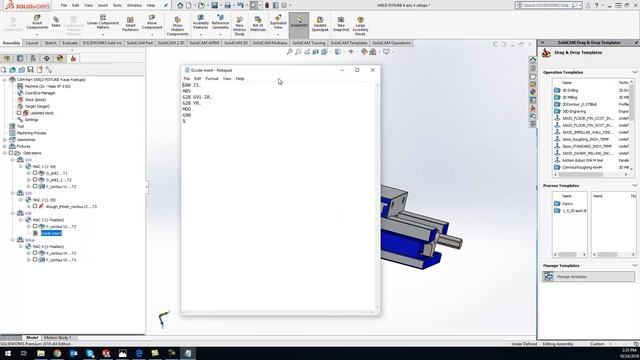Image resolution: width=640 pixels, height=360 pixels.
Task: Switch to Motion Study 1 tab
Action: point(58,338)
